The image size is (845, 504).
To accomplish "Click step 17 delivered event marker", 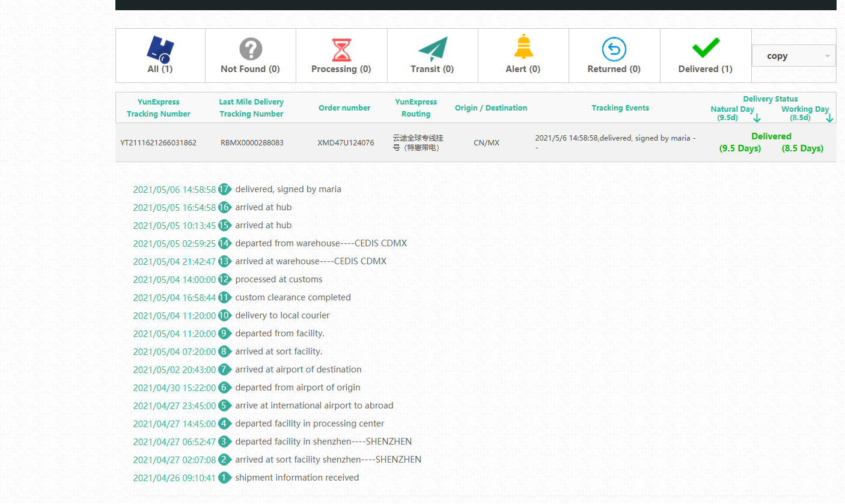I will (225, 189).
